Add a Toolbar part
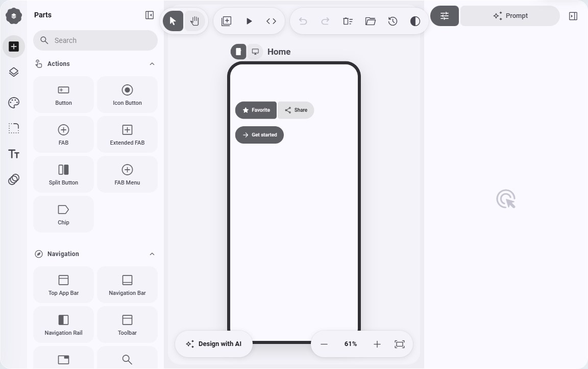The width and height of the screenshot is (588, 369). [127, 325]
